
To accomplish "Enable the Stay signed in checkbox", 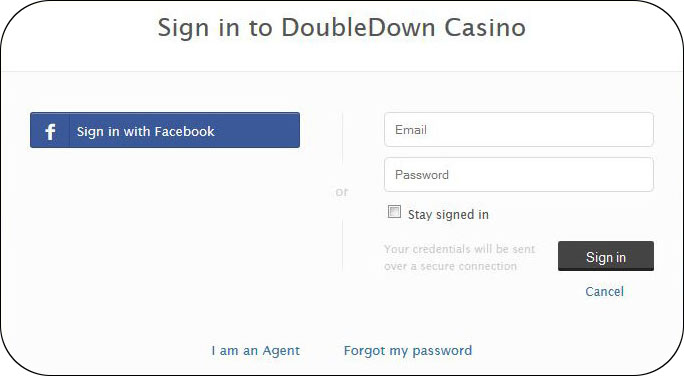I will click(394, 212).
